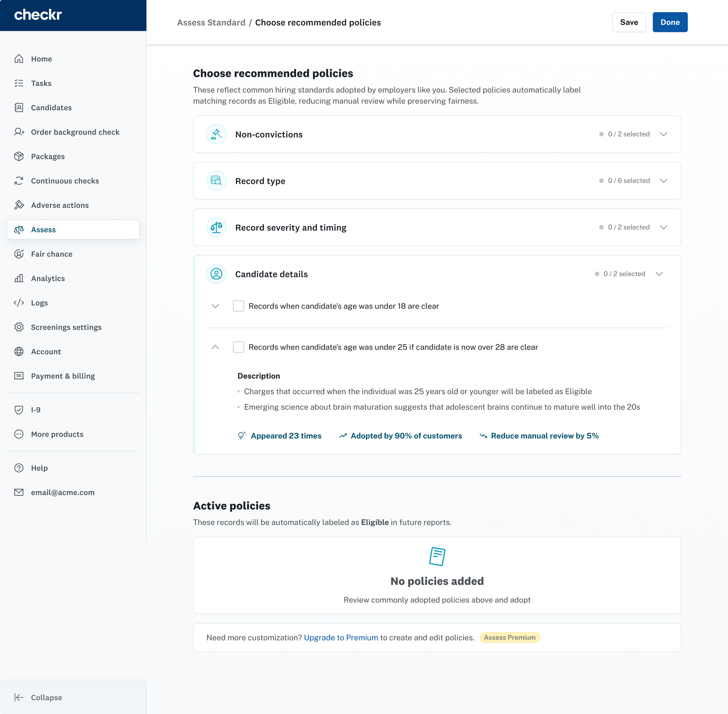Click the Screenings settings gear icon
This screenshot has width=728, height=714.
pyautogui.click(x=19, y=327)
